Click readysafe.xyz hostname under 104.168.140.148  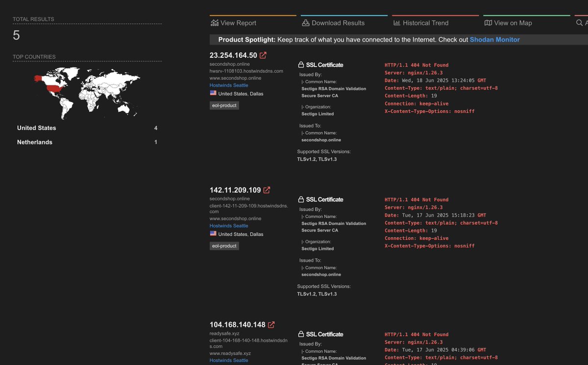click(224, 334)
